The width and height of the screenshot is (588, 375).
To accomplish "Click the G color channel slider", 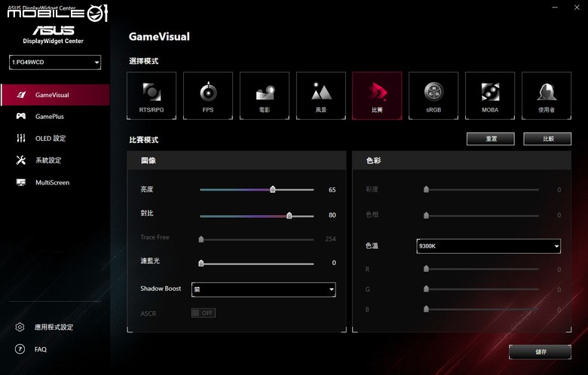I will pos(481,289).
